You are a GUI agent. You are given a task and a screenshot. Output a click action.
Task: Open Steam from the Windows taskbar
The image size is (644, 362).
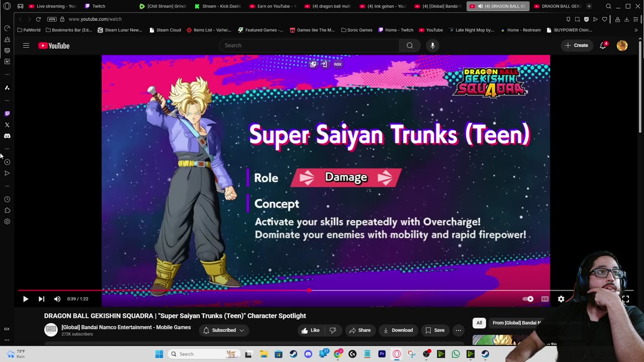coord(293,354)
